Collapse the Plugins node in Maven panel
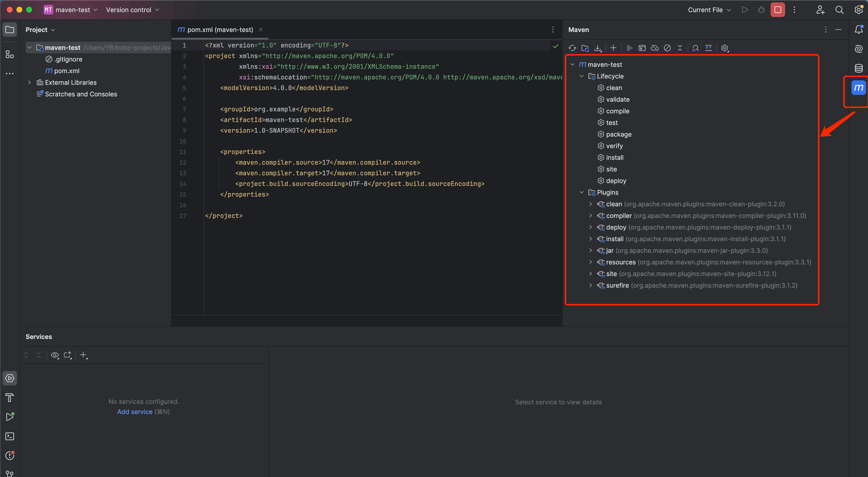Image resolution: width=868 pixels, height=477 pixels. click(x=582, y=192)
